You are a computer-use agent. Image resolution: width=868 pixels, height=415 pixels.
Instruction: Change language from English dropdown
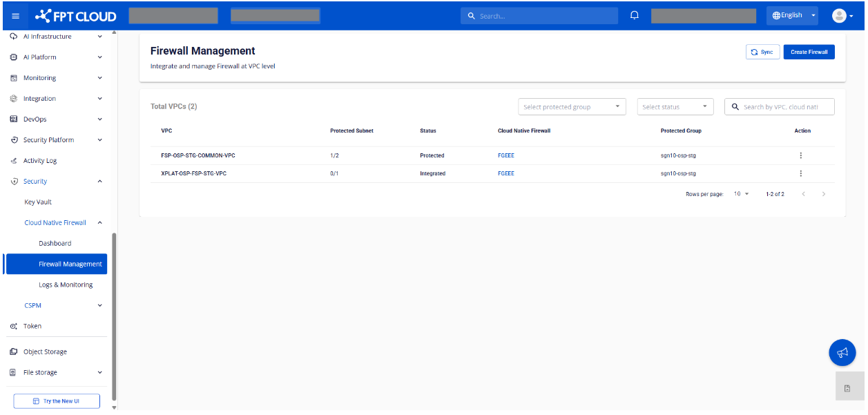tap(792, 16)
